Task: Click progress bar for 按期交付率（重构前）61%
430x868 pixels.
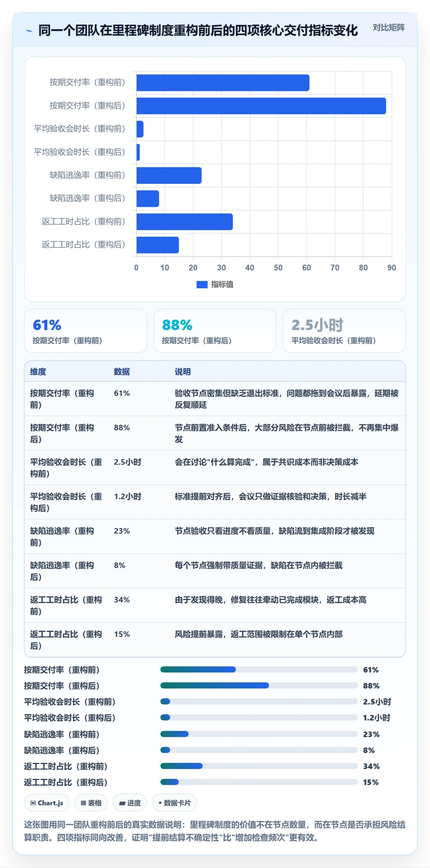Action: (x=259, y=669)
